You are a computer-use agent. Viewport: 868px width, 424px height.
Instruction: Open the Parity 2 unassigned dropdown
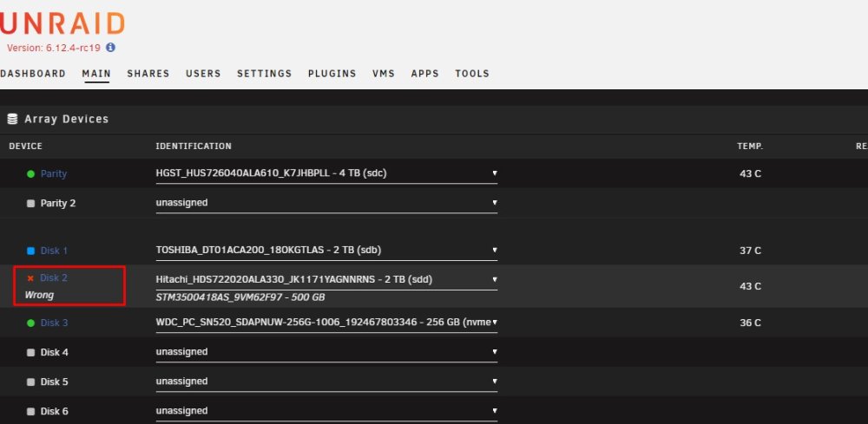pyautogui.click(x=326, y=203)
